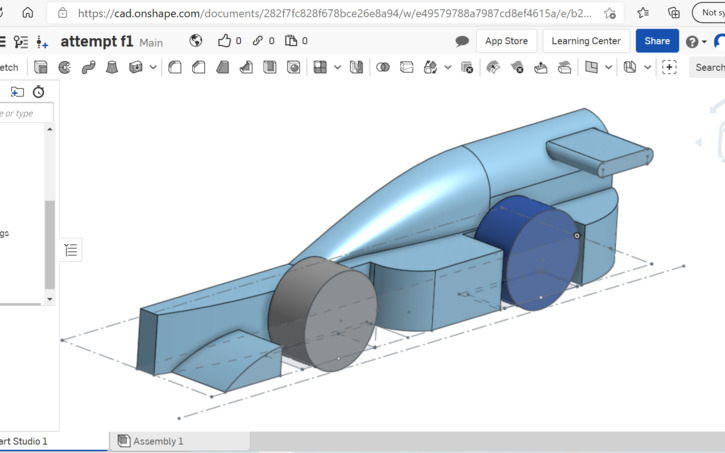Select the Split tool
Image resolution: width=725 pixels, height=453 pixels.
406,67
